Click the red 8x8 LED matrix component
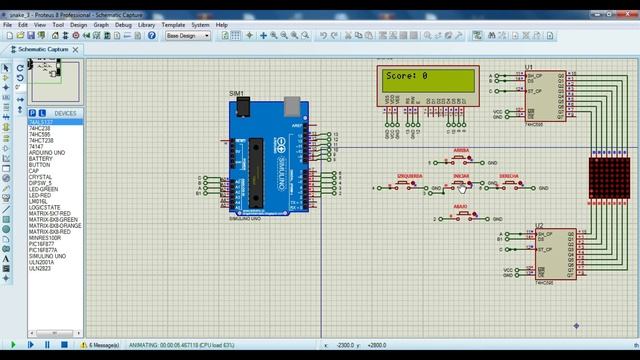This screenshot has width=640, height=360. pyautogui.click(x=609, y=178)
